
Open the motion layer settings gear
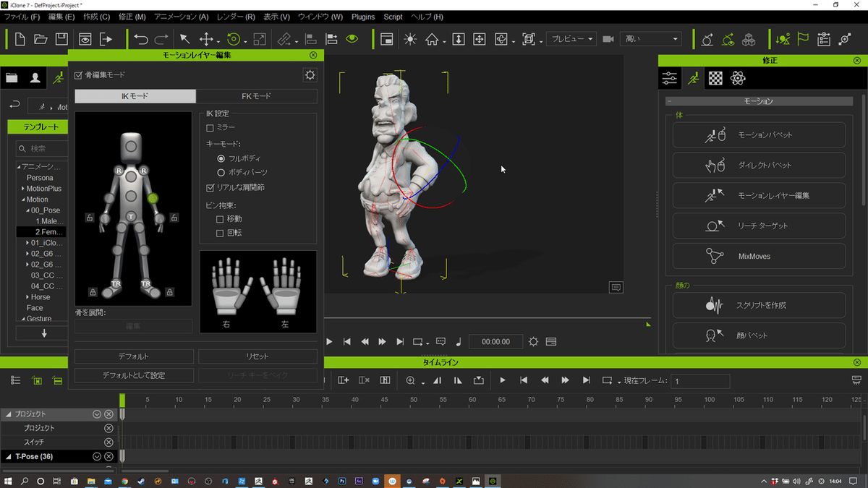pos(310,75)
